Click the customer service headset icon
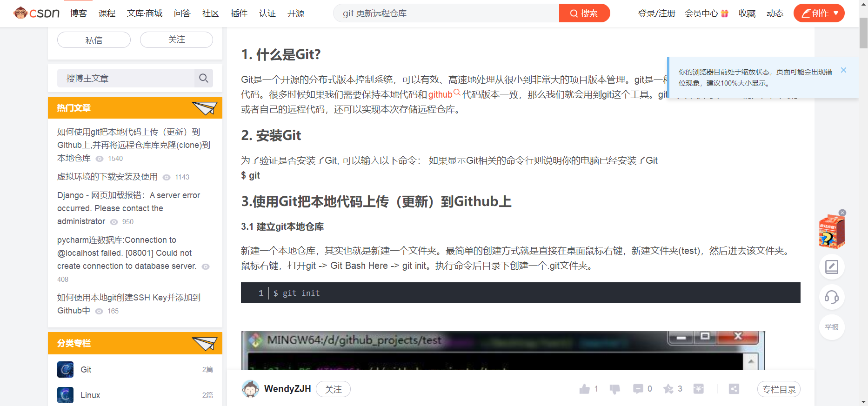This screenshot has height=406, width=868. pos(832,297)
